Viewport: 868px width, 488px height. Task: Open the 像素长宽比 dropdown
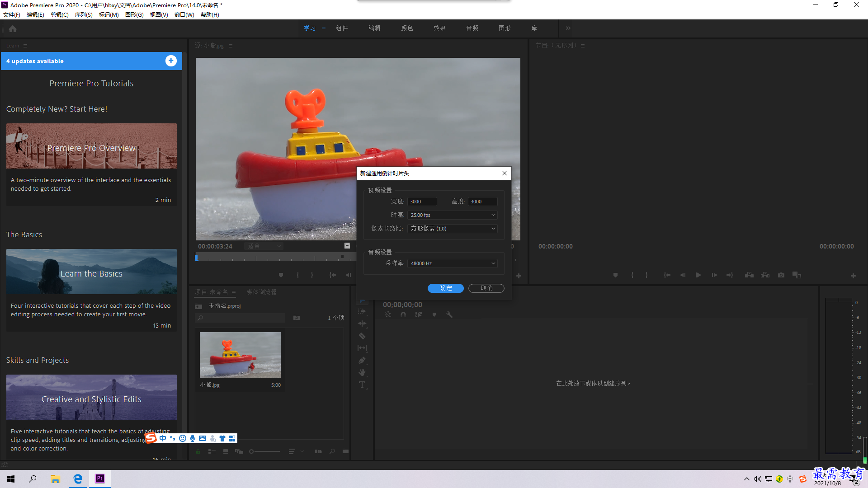click(453, 229)
